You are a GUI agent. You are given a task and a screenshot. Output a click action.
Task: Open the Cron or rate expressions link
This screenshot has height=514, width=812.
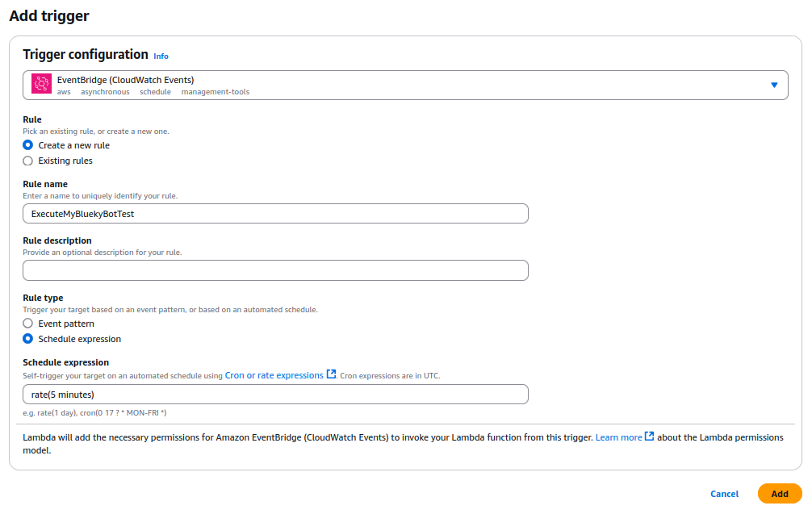pyautogui.click(x=274, y=375)
